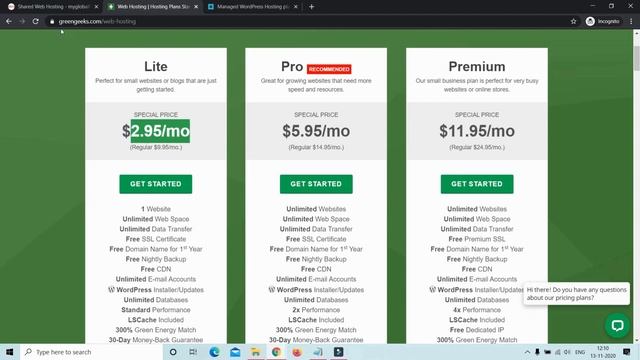Open a new browser tab

point(311,7)
